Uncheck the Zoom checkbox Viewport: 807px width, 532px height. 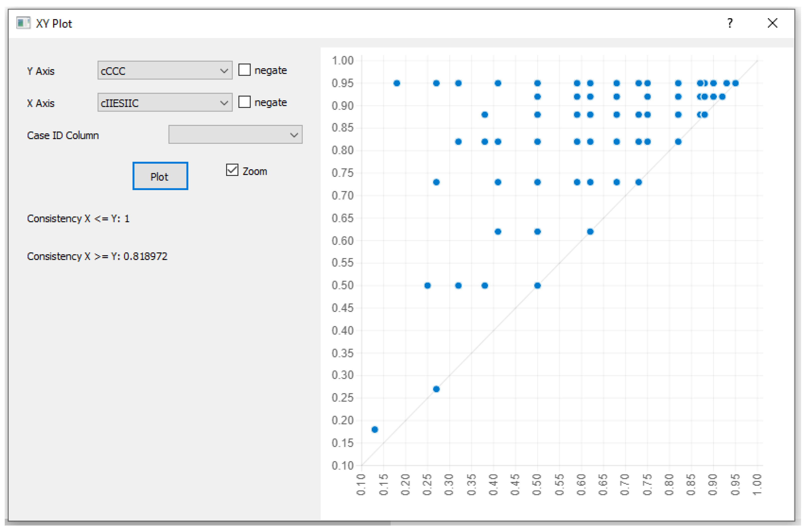[x=232, y=170]
